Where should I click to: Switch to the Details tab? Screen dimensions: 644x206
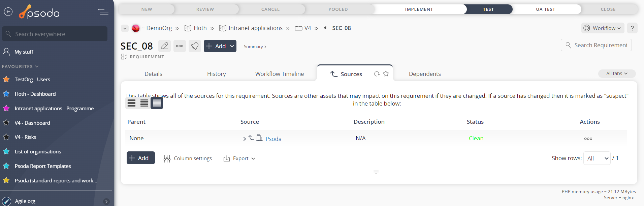coord(153,74)
